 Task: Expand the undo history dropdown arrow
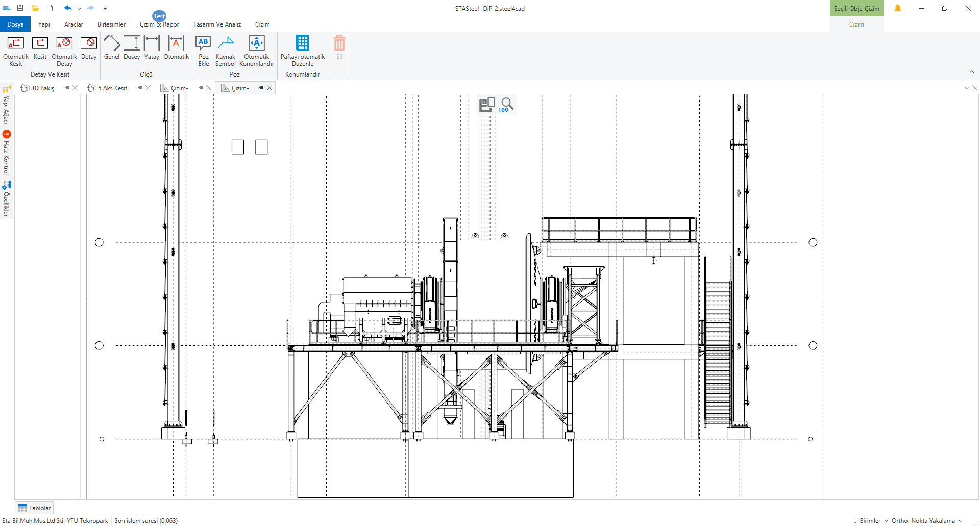(79, 8)
